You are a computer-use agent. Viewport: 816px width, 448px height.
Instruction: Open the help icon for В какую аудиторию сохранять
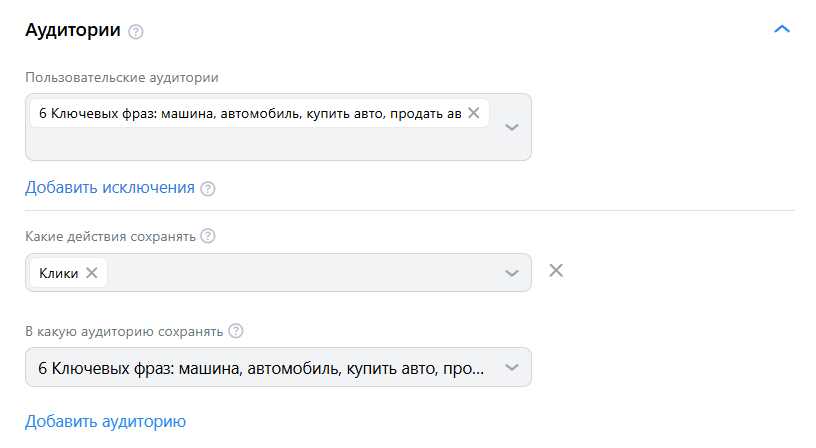[x=236, y=331]
